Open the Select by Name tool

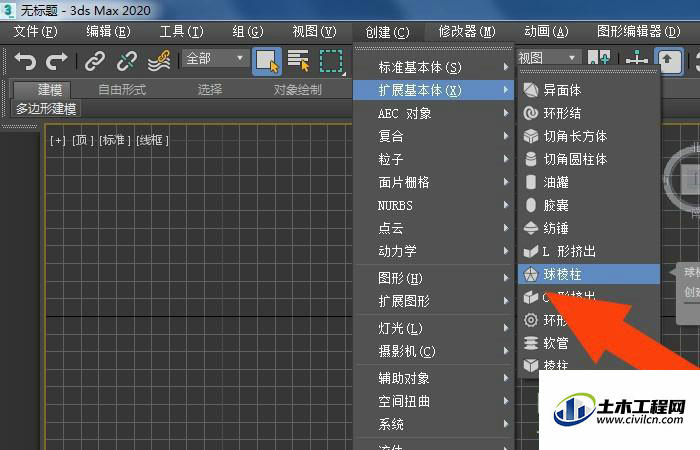(x=299, y=61)
